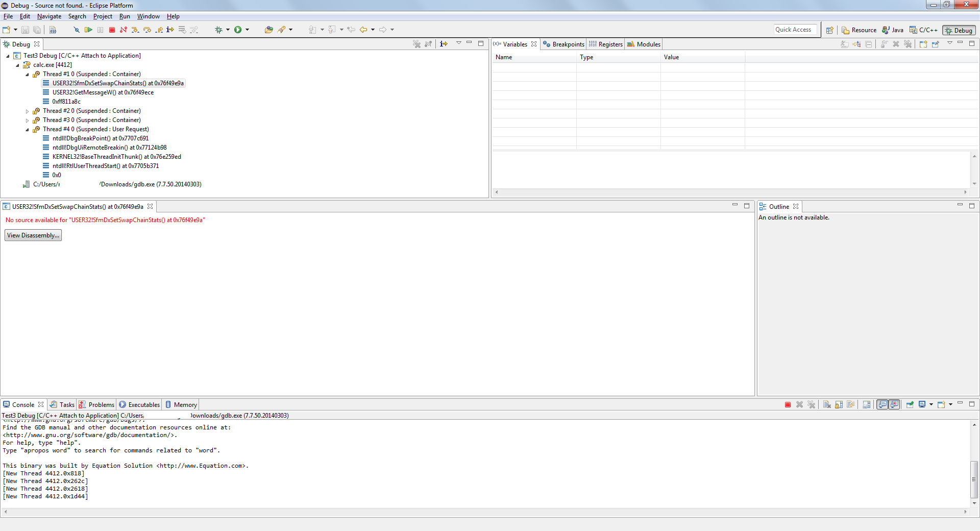980x531 pixels.
Task: Switch to the Modules tab
Action: pos(644,44)
